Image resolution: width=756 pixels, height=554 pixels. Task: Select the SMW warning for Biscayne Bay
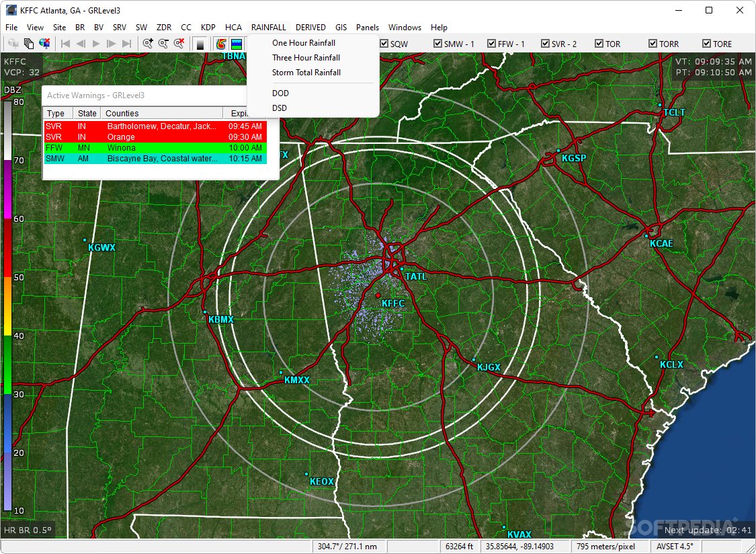(155, 158)
